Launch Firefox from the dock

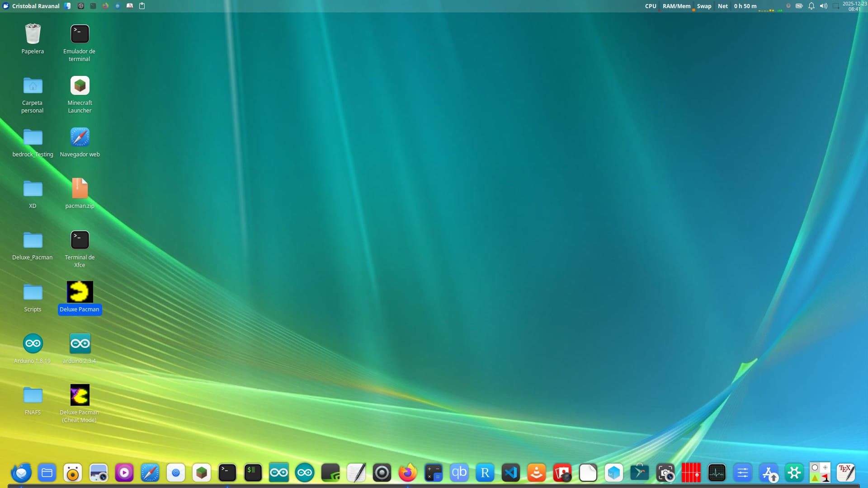[408, 473]
